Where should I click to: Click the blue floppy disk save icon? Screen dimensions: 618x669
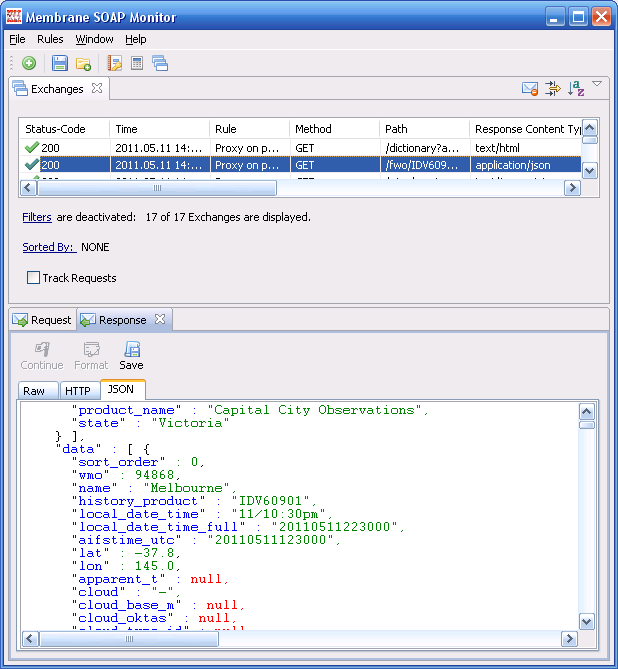(x=60, y=64)
